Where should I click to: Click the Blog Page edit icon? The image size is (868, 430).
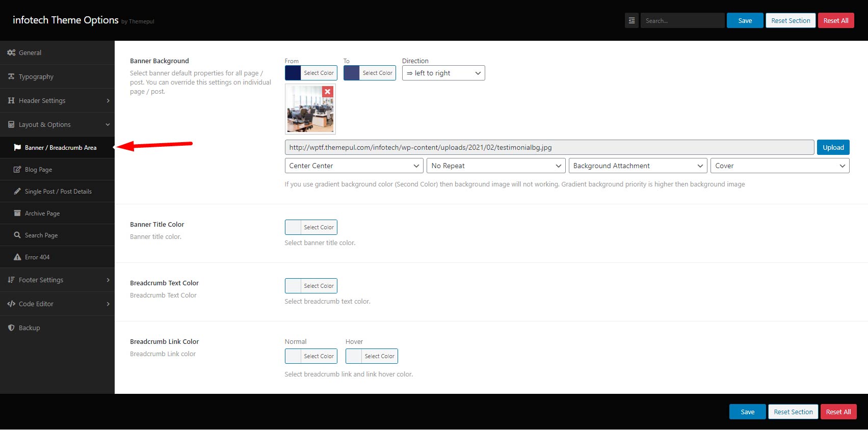[x=17, y=169]
